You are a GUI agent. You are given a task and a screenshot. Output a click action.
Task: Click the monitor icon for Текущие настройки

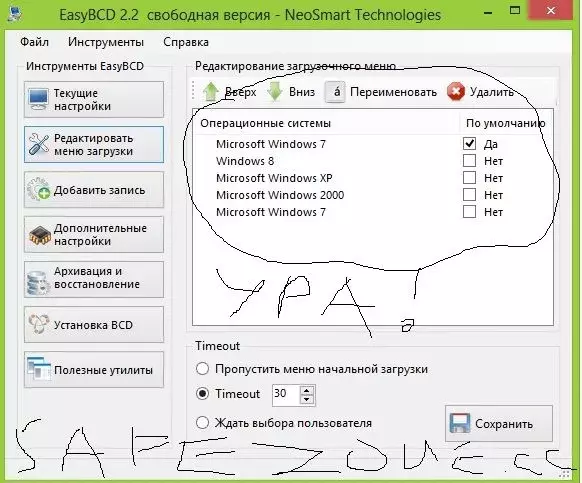pos(38,99)
